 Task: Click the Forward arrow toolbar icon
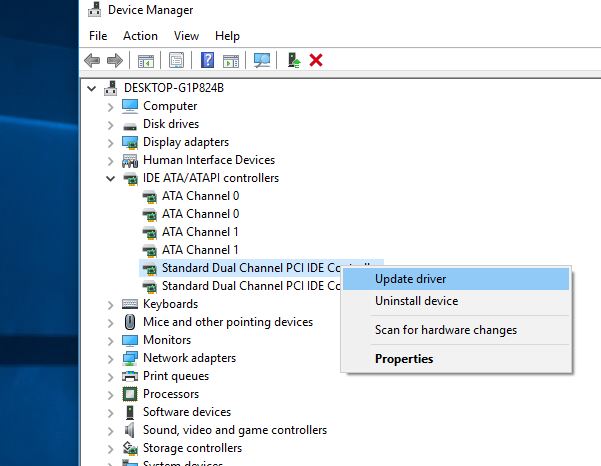(x=117, y=61)
